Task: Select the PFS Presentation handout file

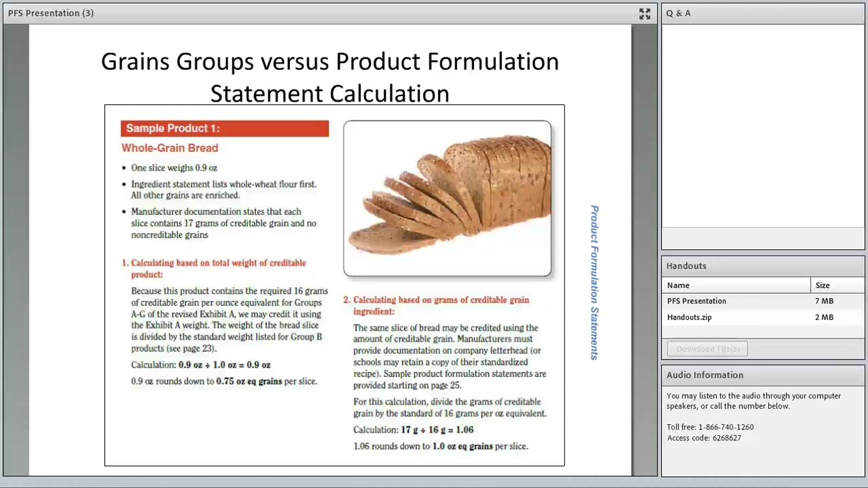Action: click(696, 301)
